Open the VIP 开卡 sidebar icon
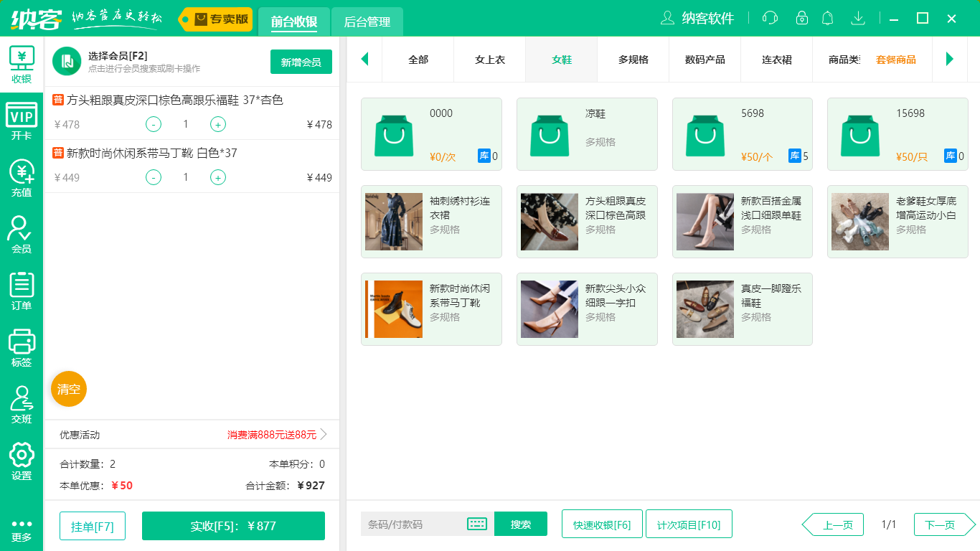Viewport: 980px width, 551px height. (22, 121)
